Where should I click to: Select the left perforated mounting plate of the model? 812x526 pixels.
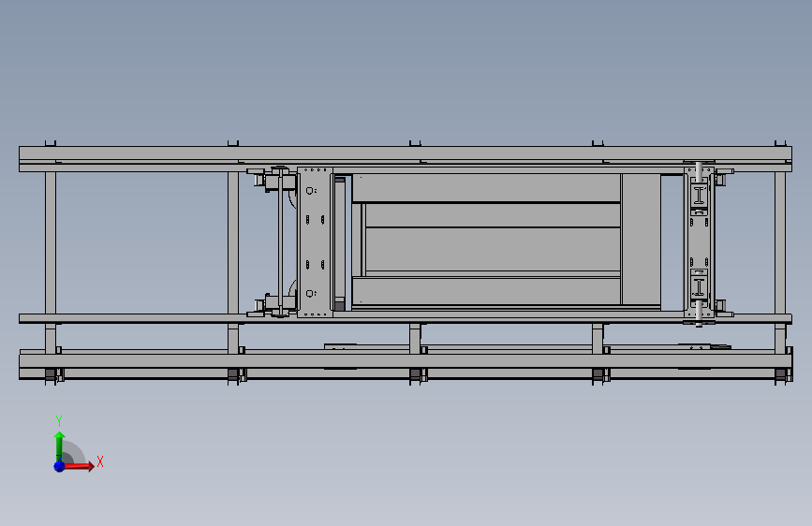click(x=315, y=241)
